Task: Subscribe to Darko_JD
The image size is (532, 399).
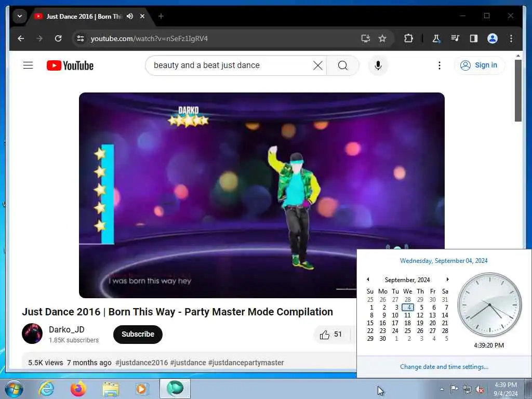Action: (x=138, y=334)
